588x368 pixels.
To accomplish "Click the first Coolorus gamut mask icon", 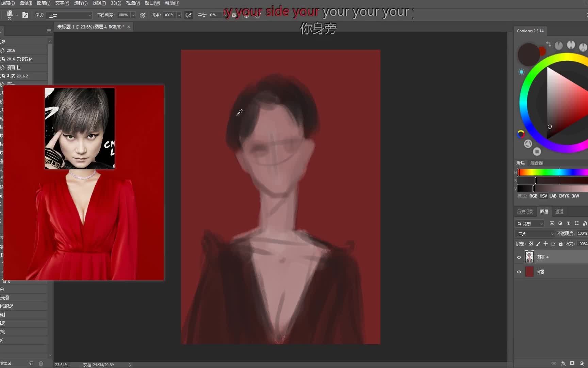I will click(x=559, y=45).
